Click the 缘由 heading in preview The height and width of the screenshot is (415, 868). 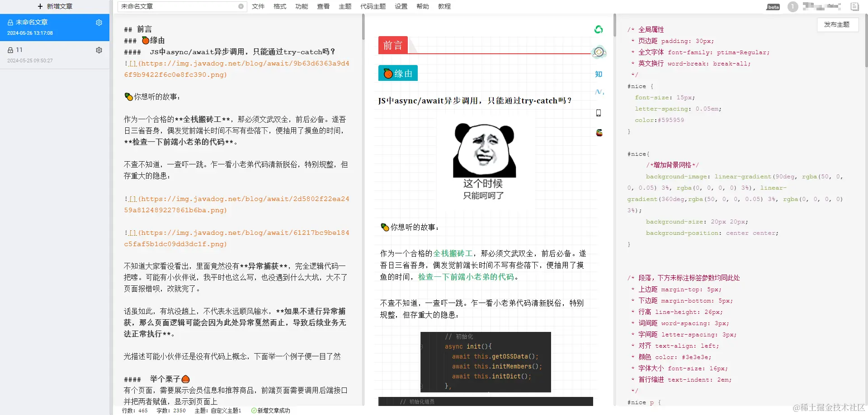tap(398, 73)
